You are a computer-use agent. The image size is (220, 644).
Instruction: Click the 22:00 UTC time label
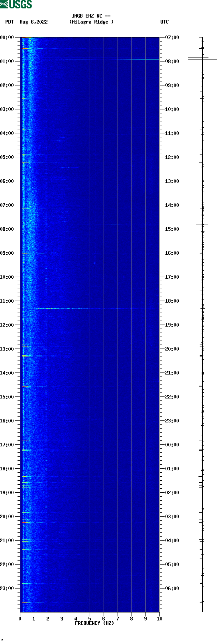[x=172, y=397]
